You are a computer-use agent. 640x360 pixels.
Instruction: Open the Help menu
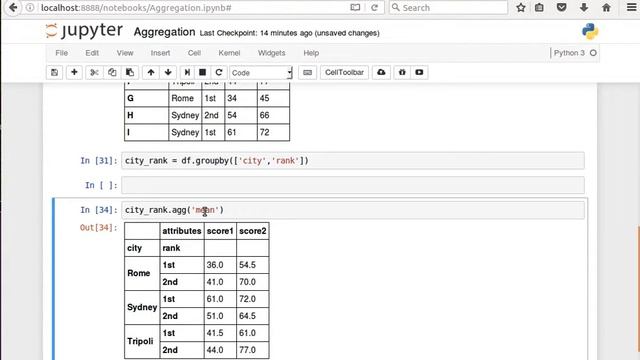point(311,53)
